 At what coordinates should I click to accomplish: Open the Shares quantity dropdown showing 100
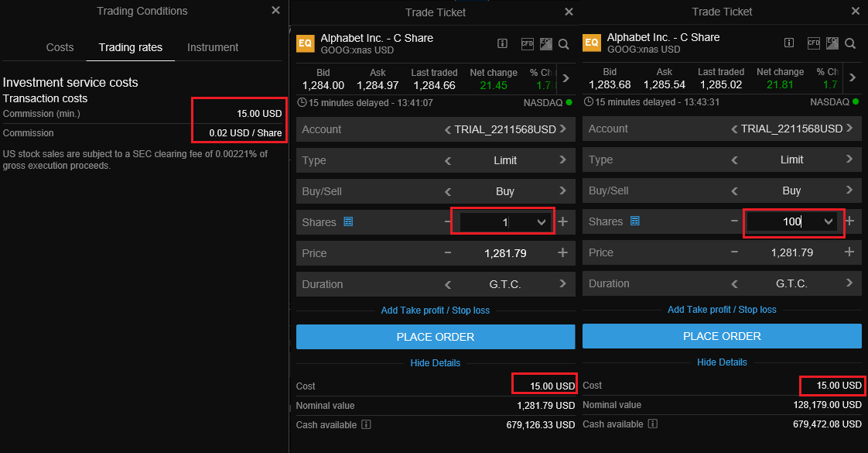tap(828, 222)
